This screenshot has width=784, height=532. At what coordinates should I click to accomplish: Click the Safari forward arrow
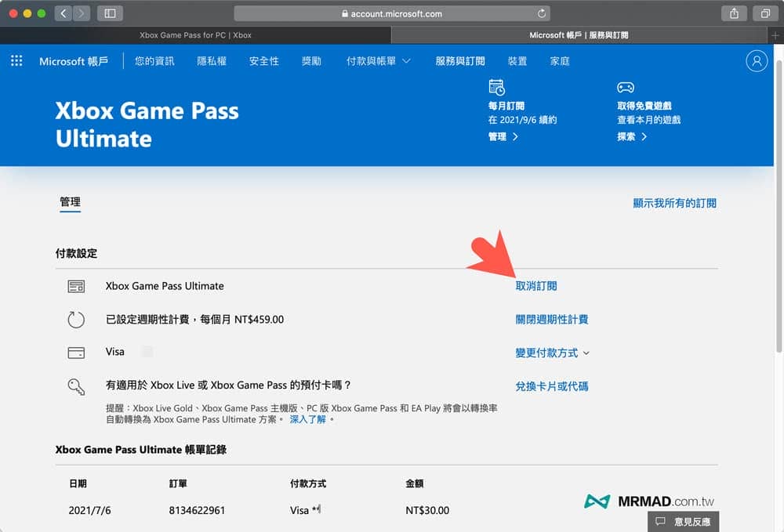tap(82, 13)
